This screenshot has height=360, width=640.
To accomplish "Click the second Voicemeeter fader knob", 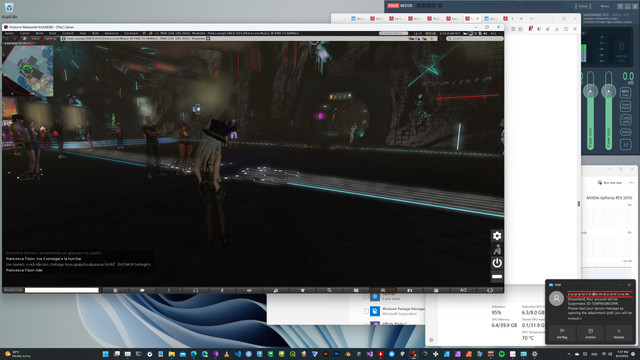I will [x=609, y=91].
